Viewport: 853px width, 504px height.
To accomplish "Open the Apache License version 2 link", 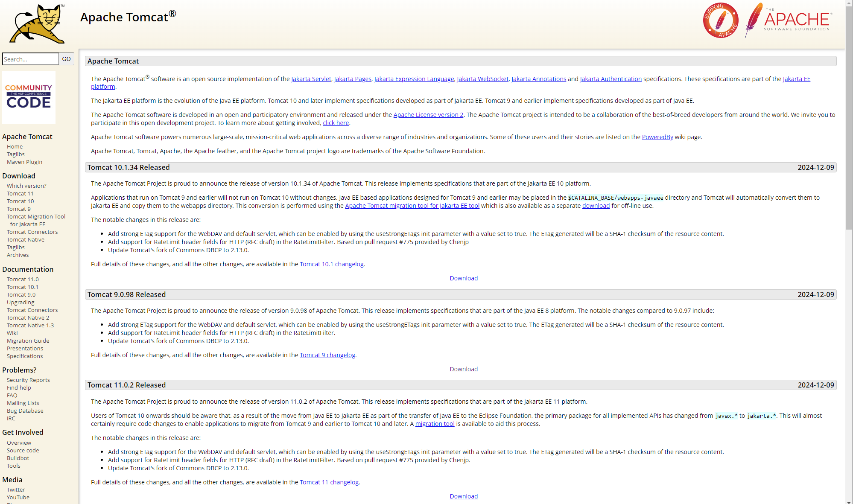I will [428, 114].
